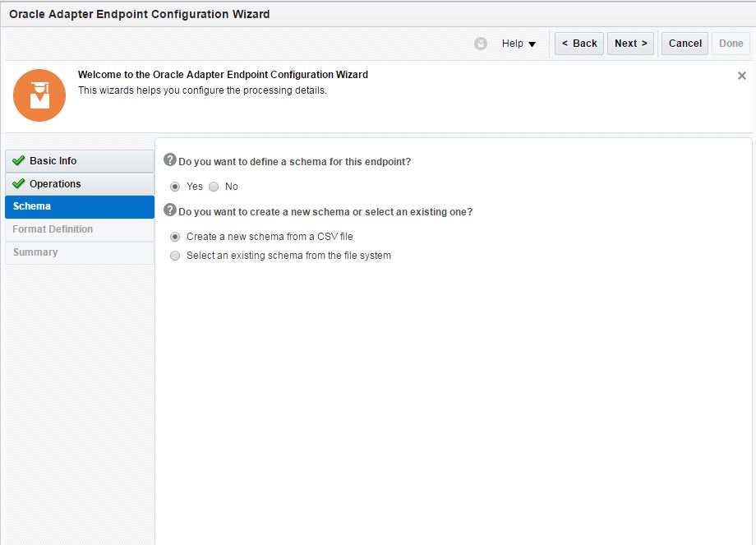Viewport: 756px width, 545px height.
Task: Click the orange wizard graduate icon
Action: pos(39,95)
